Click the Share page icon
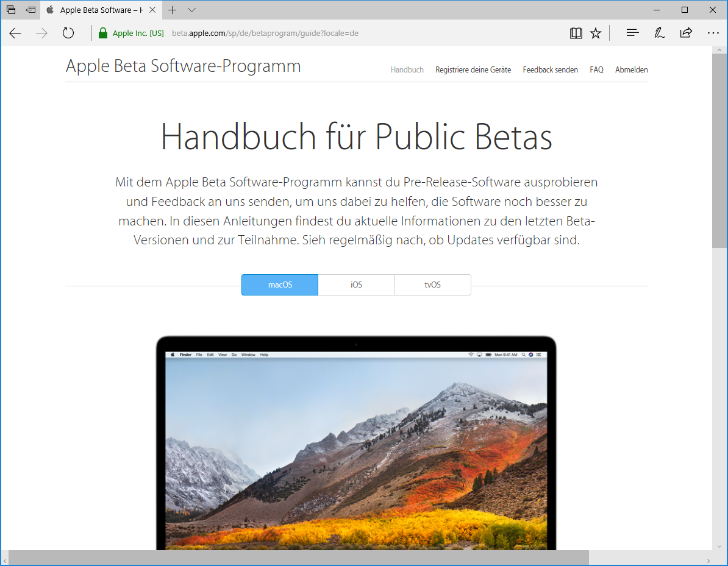This screenshot has width=728, height=566. click(686, 34)
